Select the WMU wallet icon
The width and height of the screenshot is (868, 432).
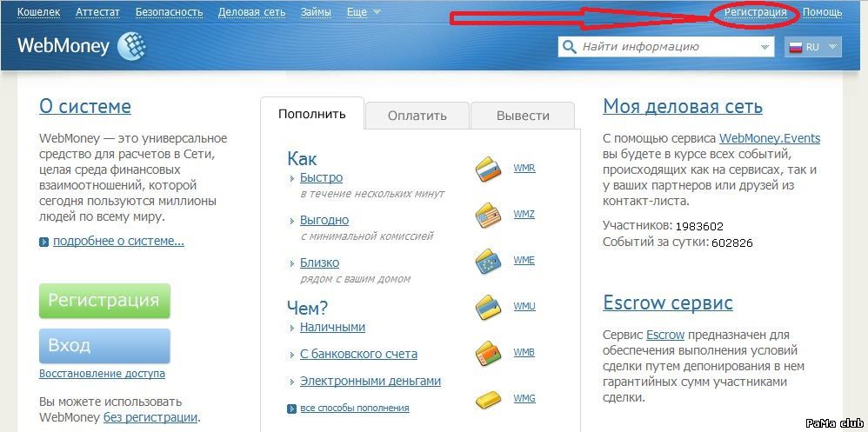pos(488,308)
